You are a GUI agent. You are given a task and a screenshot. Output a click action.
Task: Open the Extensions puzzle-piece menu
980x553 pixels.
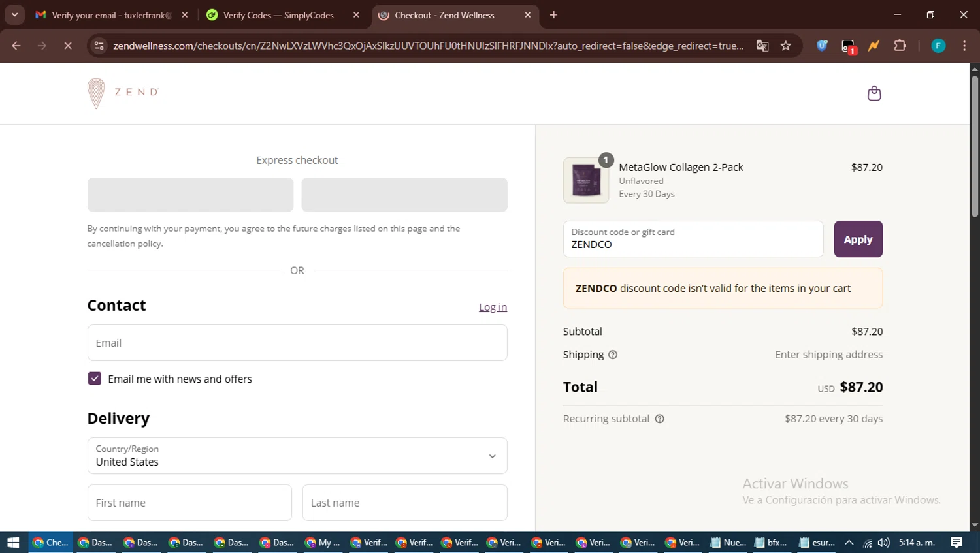pyautogui.click(x=900, y=46)
